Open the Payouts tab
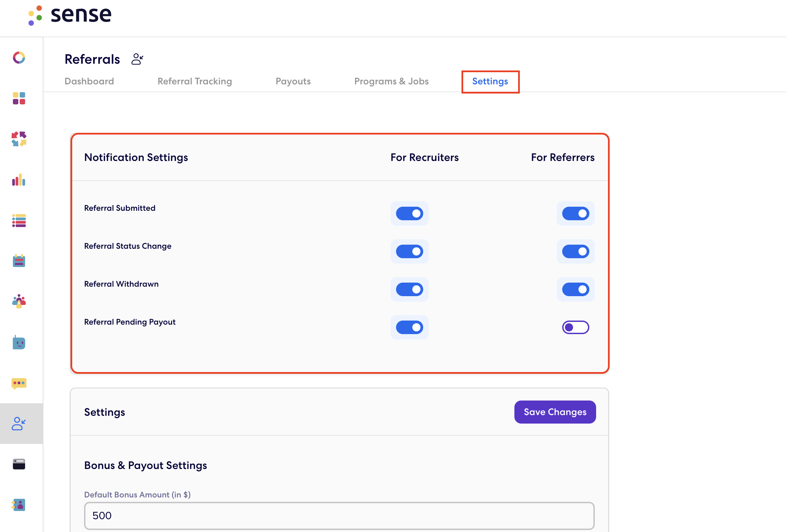The height and width of the screenshot is (532, 786). pyautogui.click(x=293, y=81)
